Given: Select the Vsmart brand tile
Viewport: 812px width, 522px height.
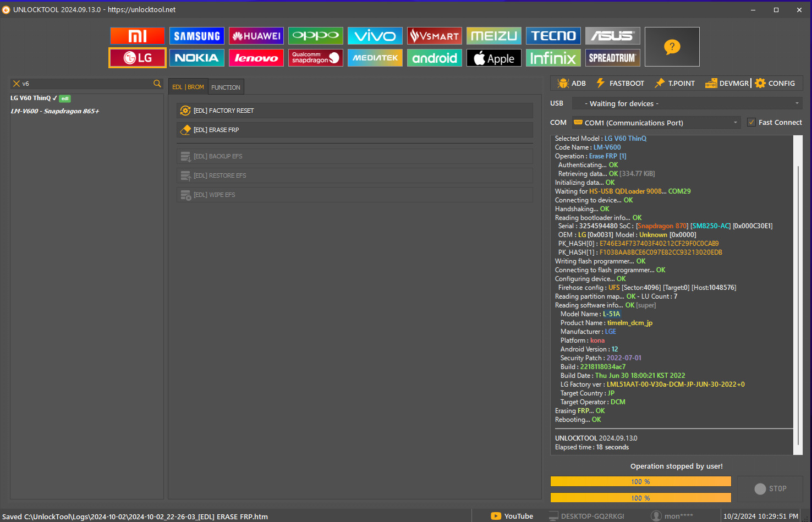Looking at the screenshot, I should tap(435, 36).
